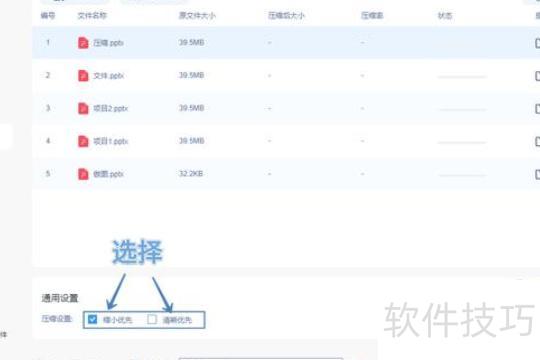
Task: Click the 39.5MB size of 压缩.pptx
Action: pyautogui.click(x=191, y=42)
